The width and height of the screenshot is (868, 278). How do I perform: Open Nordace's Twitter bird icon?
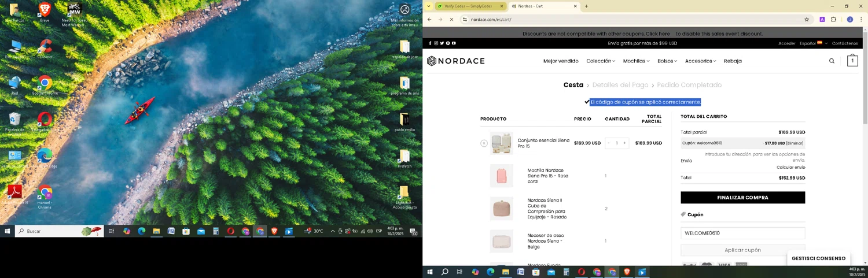442,43
